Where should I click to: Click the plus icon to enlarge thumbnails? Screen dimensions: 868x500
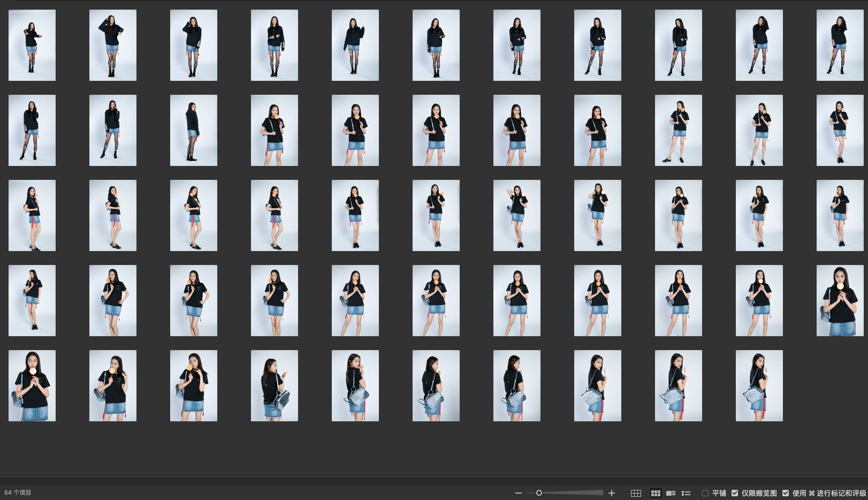coord(612,493)
